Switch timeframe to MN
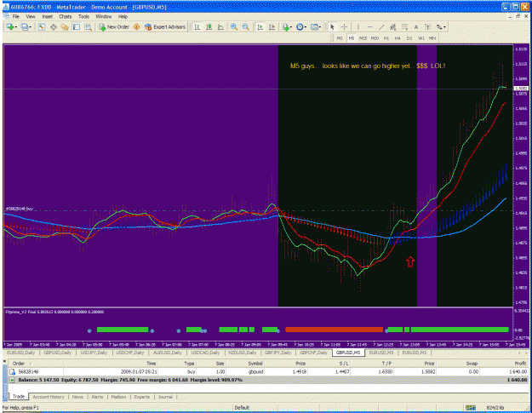This screenshot has height=413, width=532. click(x=432, y=38)
